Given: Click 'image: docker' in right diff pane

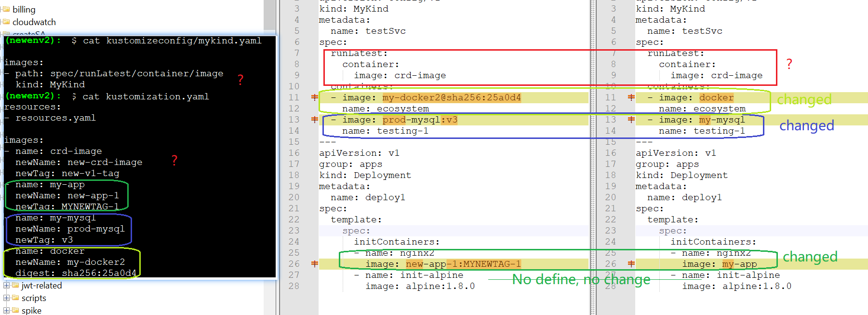Looking at the screenshot, I should coord(696,97).
